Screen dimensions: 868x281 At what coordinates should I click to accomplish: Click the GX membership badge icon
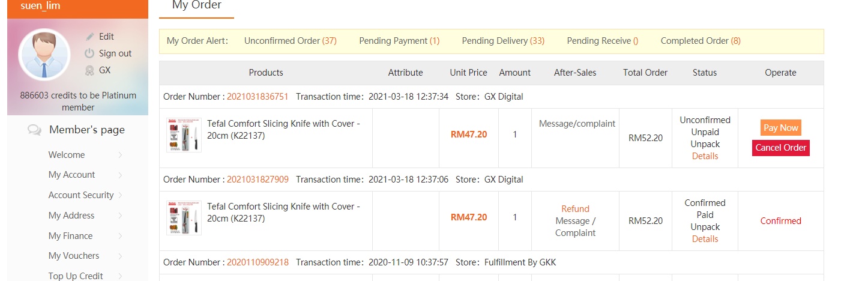90,70
